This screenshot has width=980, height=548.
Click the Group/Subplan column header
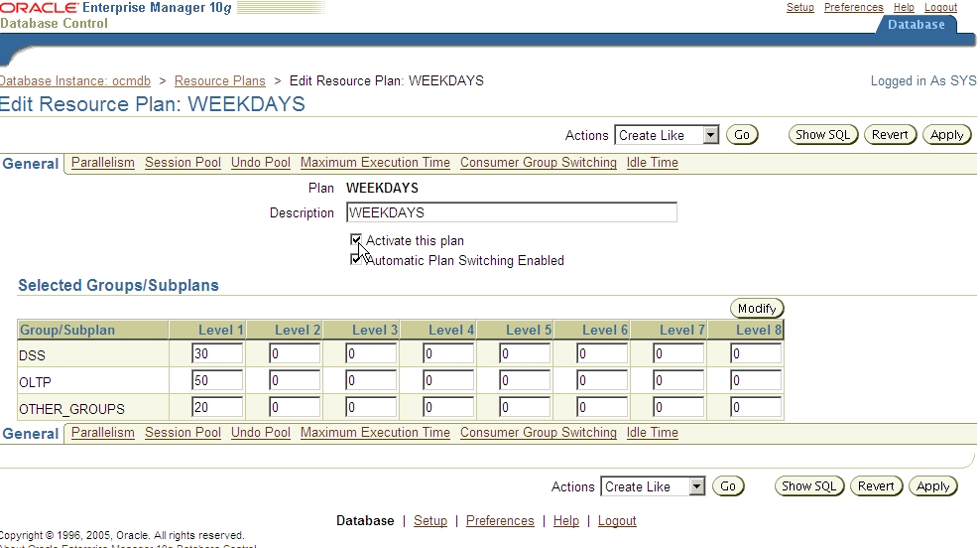pyautogui.click(x=92, y=330)
